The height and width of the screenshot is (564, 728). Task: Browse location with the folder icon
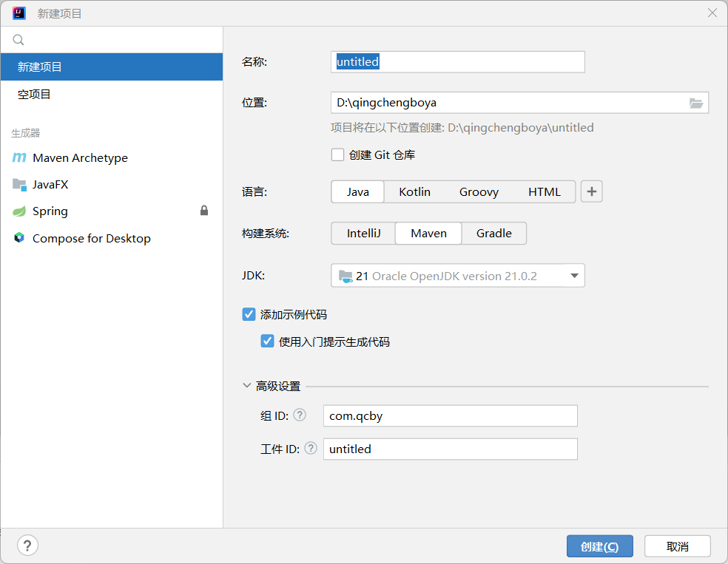tap(695, 103)
